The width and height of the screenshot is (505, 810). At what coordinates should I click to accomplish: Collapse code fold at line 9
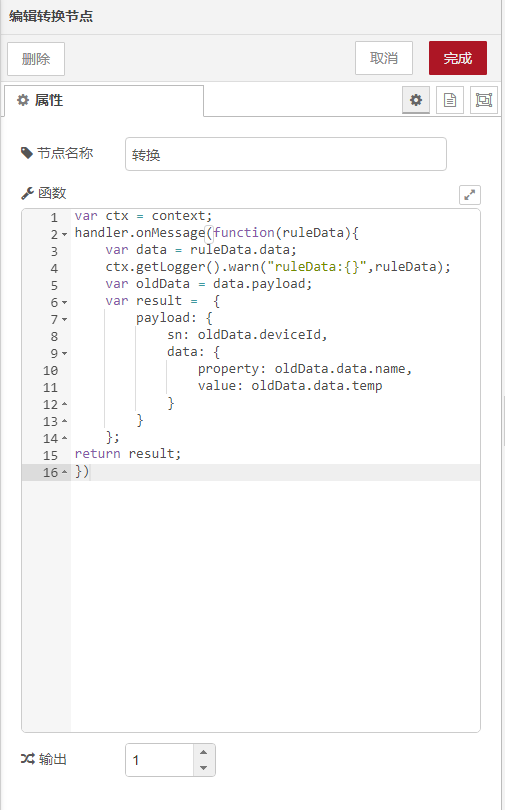point(65,354)
